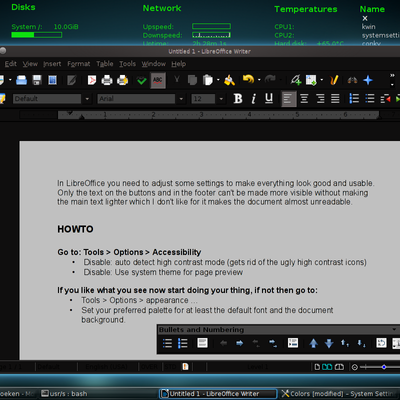Open Find and Replace binoculars icon
Image resolution: width=400 pixels, height=400 pixels.
(x=352, y=80)
